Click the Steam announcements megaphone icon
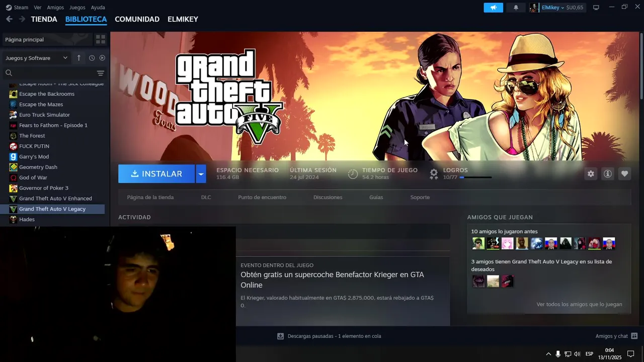The height and width of the screenshot is (362, 644). click(x=493, y=8)
